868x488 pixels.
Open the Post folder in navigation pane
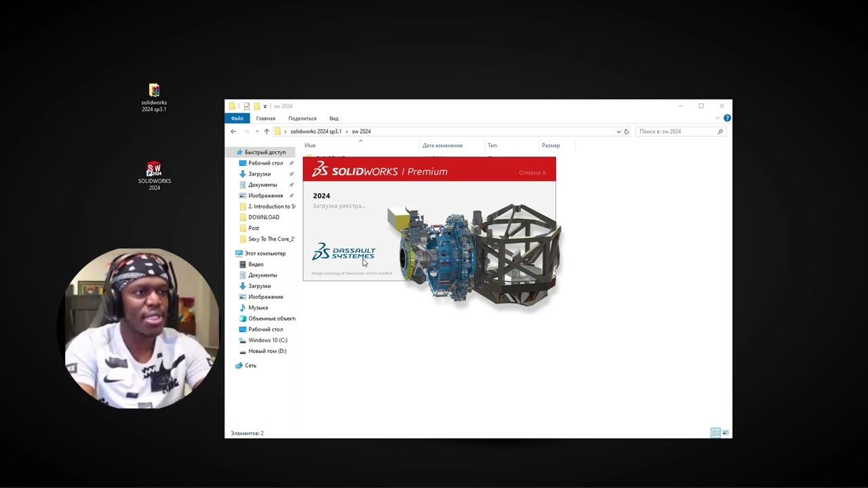[254, 228]
